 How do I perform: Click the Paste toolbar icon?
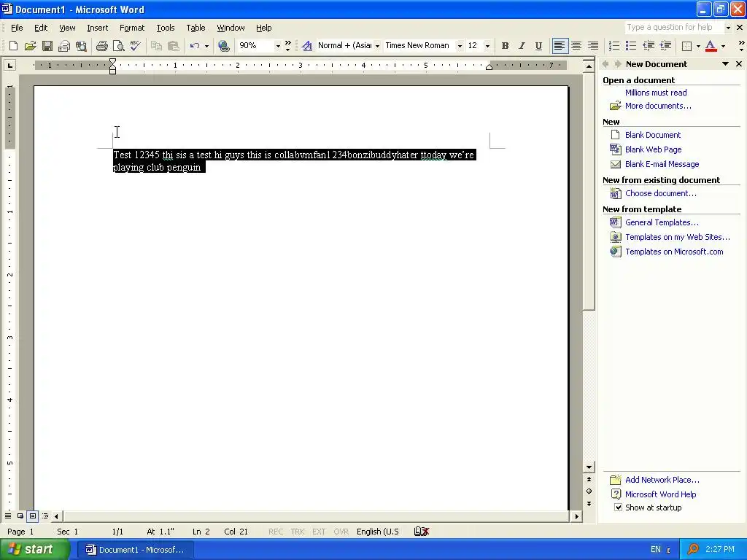pos(174,46)
